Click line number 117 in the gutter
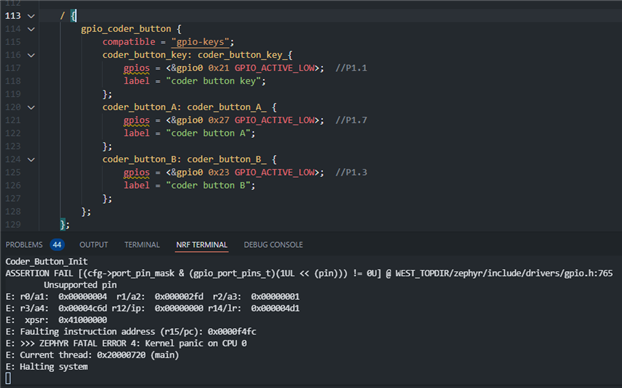The width and height of the screenshot is (622, 388). point(13,68)
